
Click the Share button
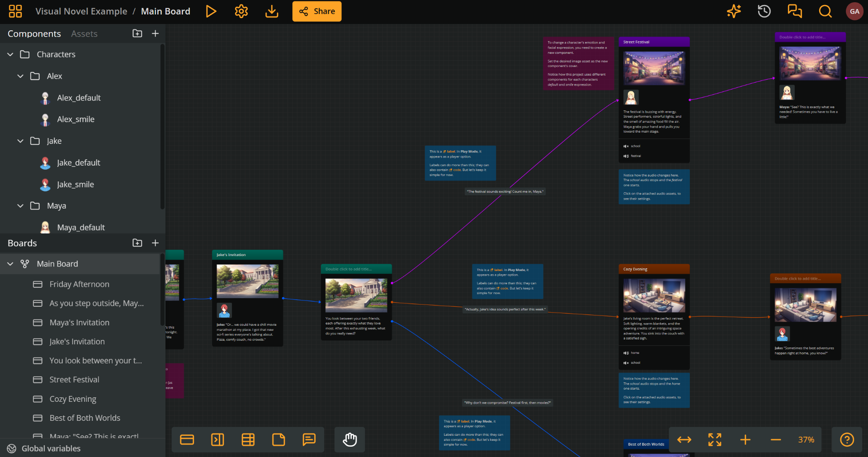316,11
